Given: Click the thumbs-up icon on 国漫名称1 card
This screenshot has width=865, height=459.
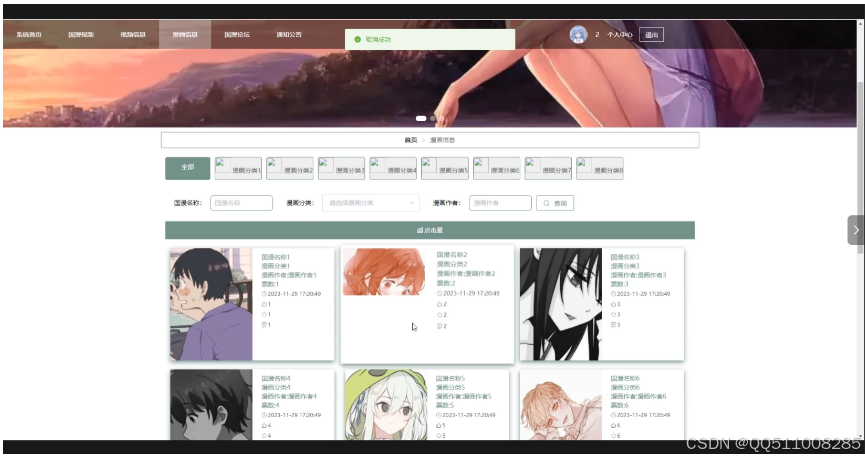Looking at the screenshot, I should click(264, 305).
